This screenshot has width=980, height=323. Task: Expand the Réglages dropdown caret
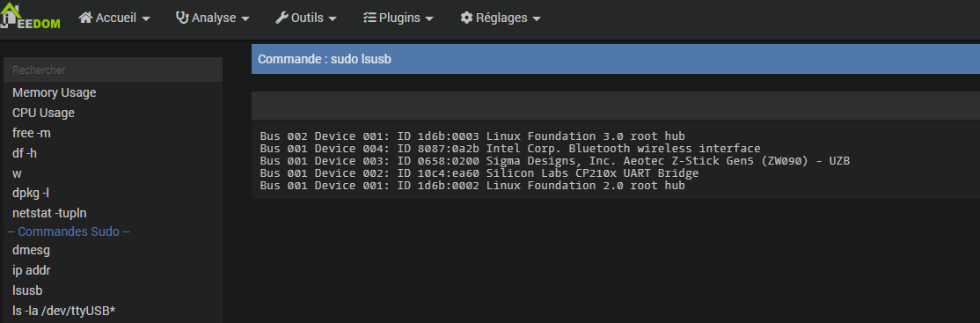tap(537, 18)
